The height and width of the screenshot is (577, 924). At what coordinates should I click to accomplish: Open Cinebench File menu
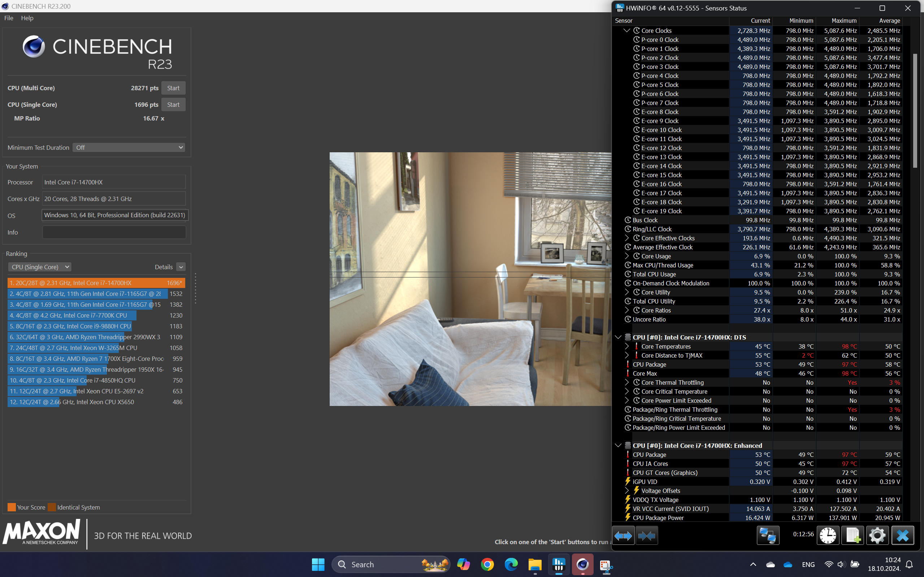[x=9, y=18]
